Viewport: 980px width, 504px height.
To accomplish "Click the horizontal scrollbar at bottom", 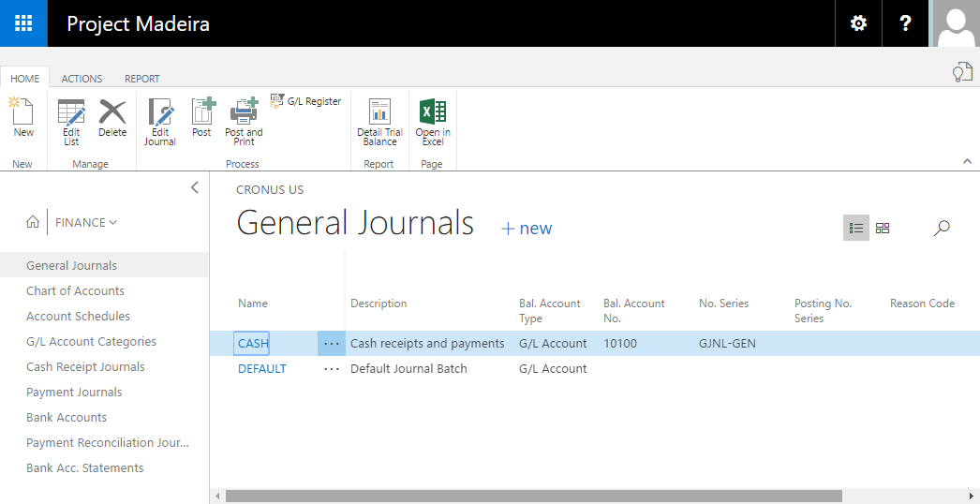I will (x=534, y=496).
